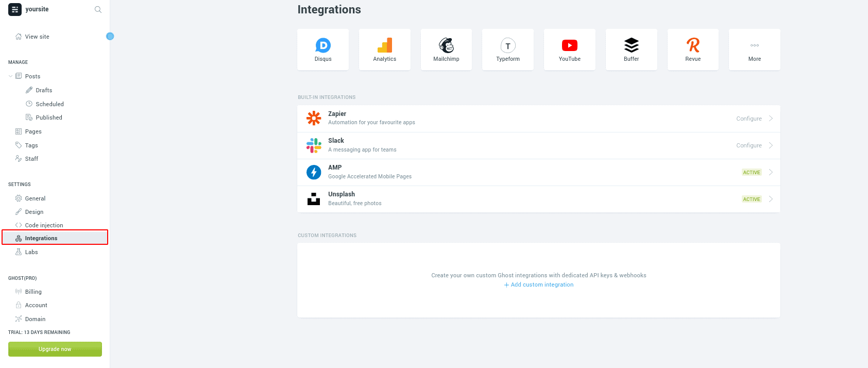This screenshot has height=368, width=868.
Task: Open Account page
Action: click(36, 305)
